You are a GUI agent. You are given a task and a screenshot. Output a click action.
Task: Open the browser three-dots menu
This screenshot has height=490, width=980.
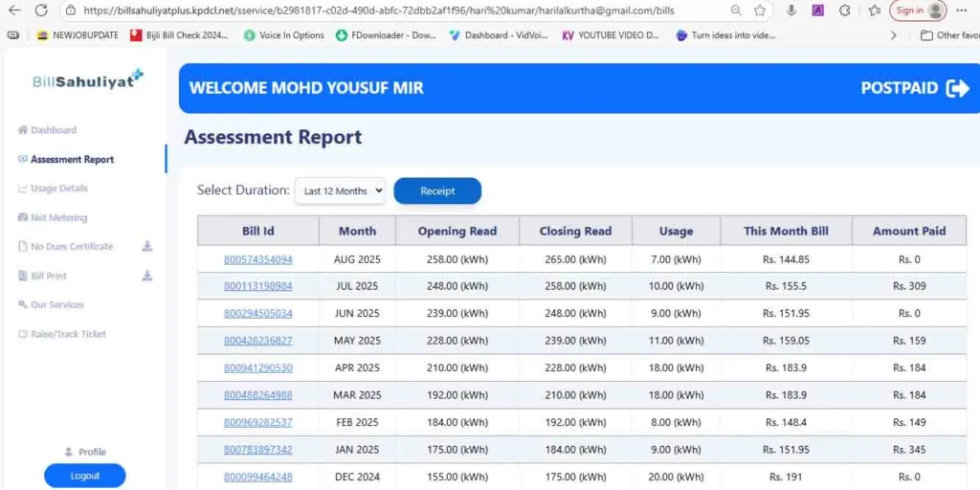pyautogui.click(x=962, y=11)
